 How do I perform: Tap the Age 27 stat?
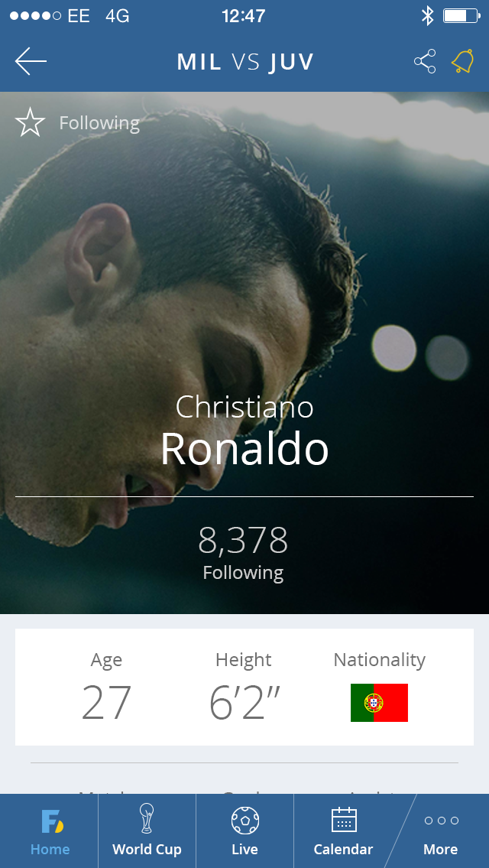coord(106,688)
